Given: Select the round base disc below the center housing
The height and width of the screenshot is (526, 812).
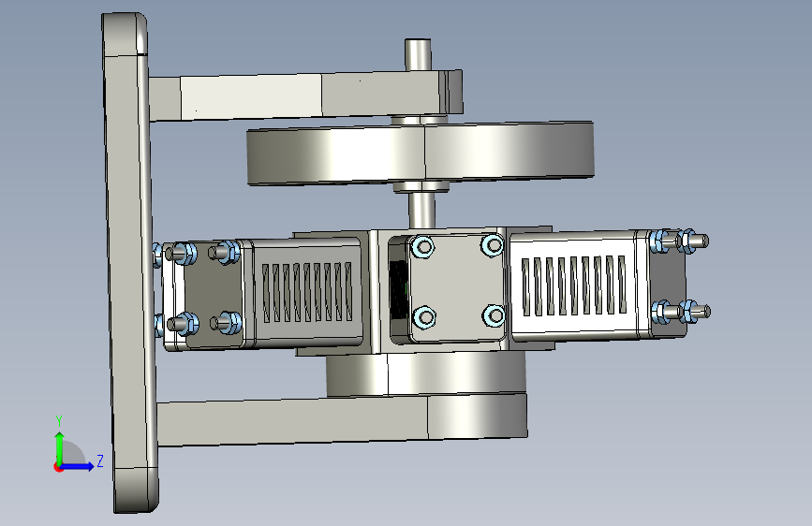Looking at the screenshot, I should point(426,373).
